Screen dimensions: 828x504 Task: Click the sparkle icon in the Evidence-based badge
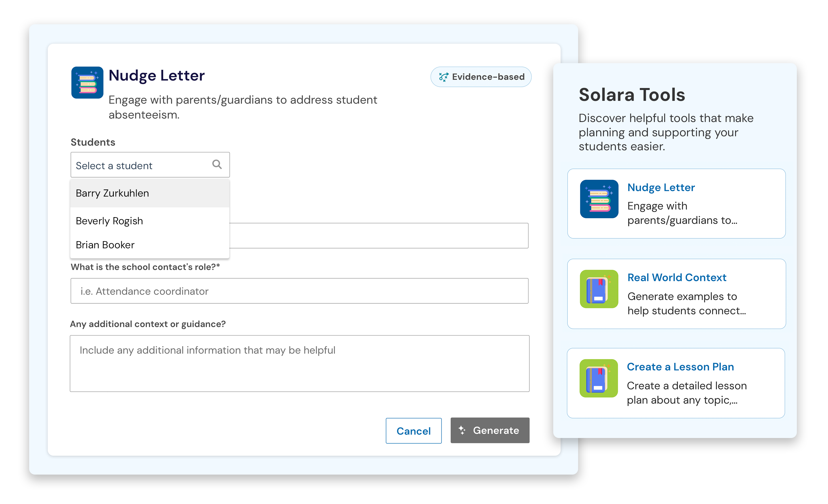(443, 77)
